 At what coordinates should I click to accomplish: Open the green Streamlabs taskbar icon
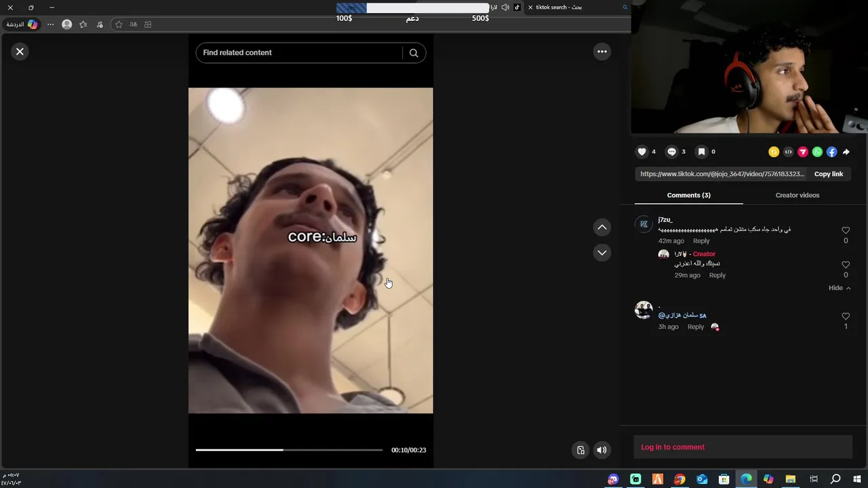click(x=635, y=479)
